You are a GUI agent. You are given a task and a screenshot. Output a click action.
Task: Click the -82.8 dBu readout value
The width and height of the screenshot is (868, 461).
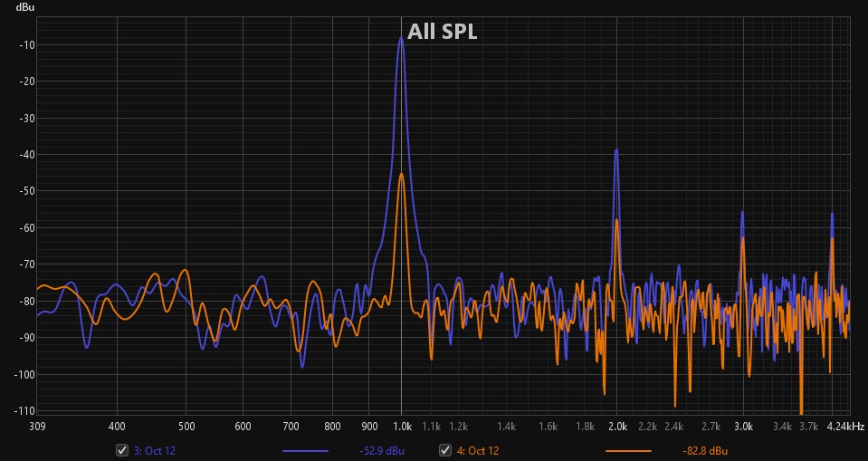coord(705,451)
